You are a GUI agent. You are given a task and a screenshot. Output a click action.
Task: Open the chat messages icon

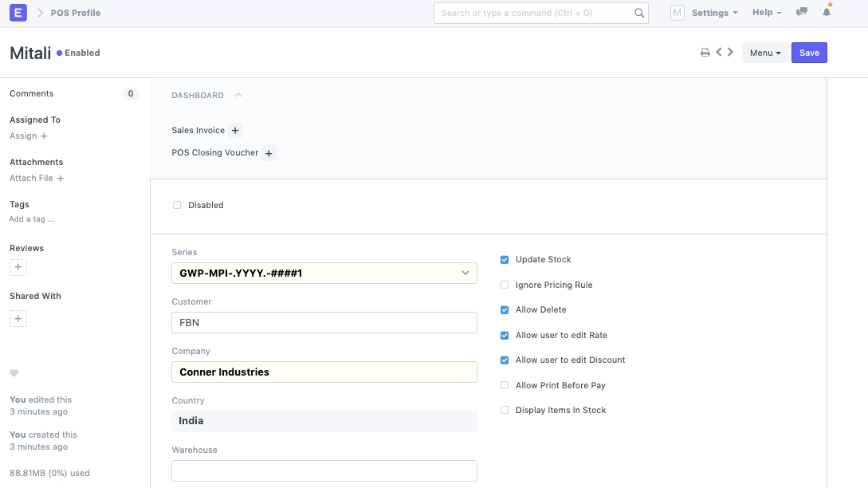[802, 13]
